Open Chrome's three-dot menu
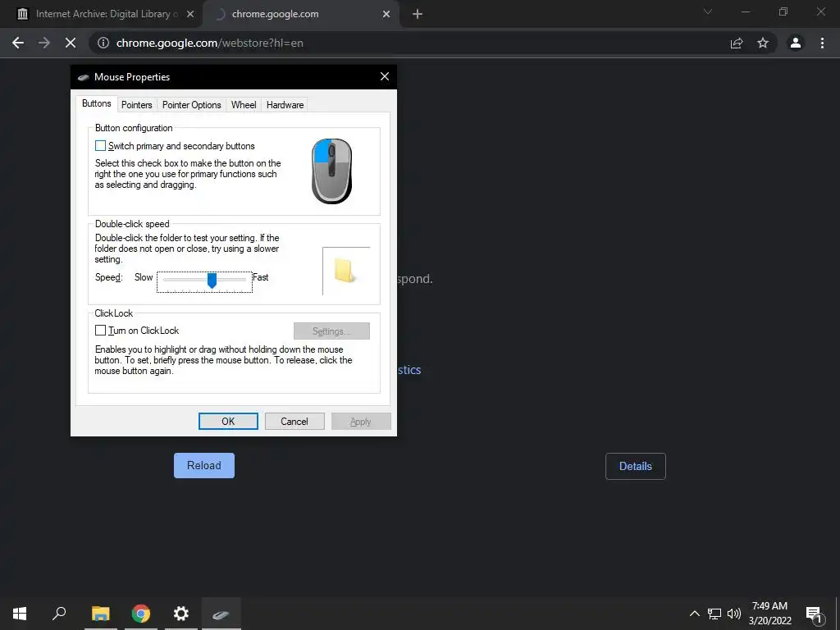The image size is (840, 630). click(822, 43)
